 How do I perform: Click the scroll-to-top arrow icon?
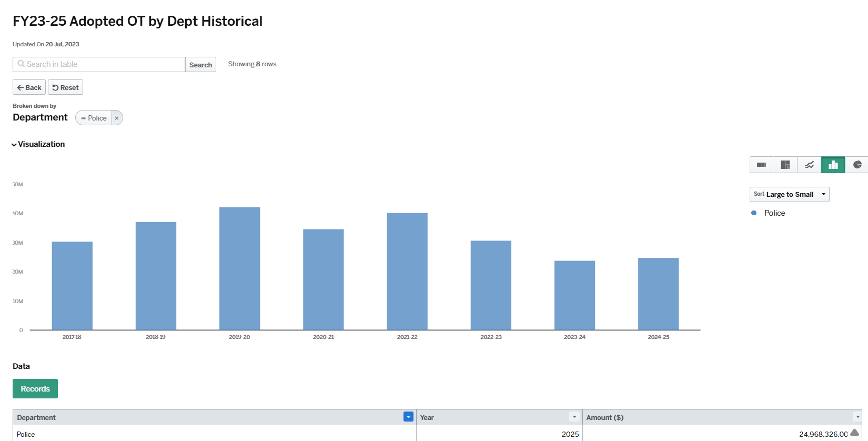click(x=854, y=433)
